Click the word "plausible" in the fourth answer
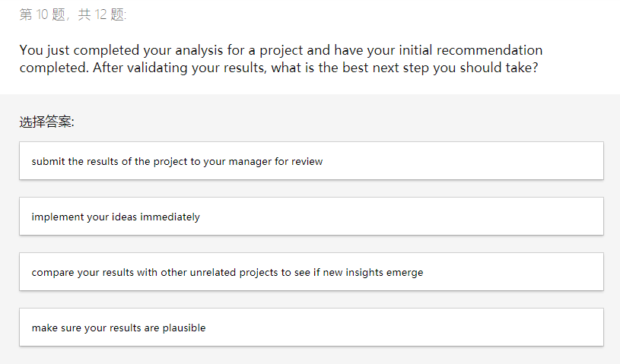This screenshot has width=620, height=364. click(183, 328)
